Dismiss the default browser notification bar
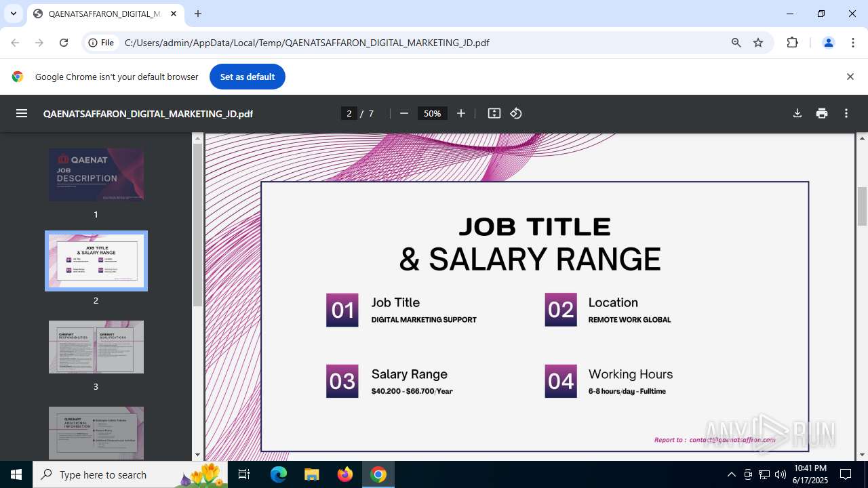The image size is (868, 488). point(850,77)
